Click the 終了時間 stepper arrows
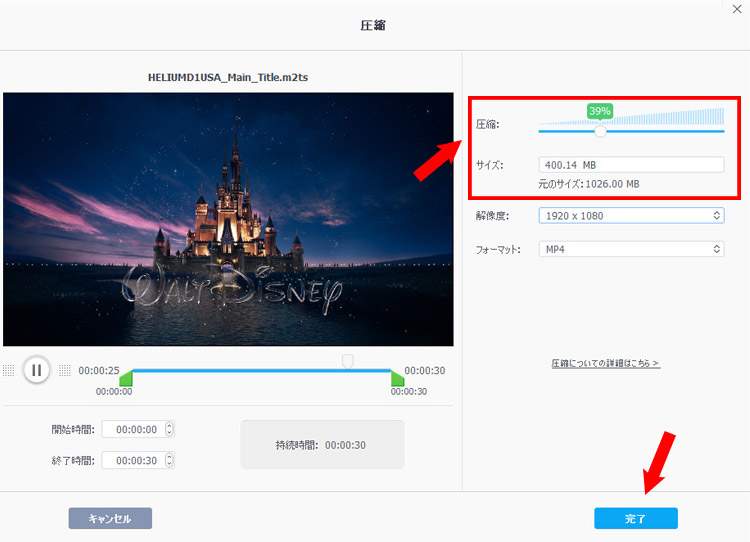750x542 pixels. tap(169, 460)
